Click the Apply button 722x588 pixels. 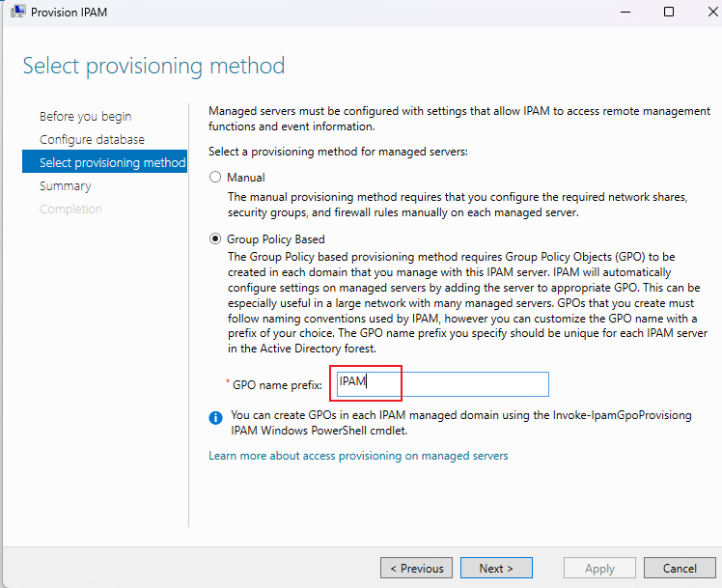tap(599, 568)
